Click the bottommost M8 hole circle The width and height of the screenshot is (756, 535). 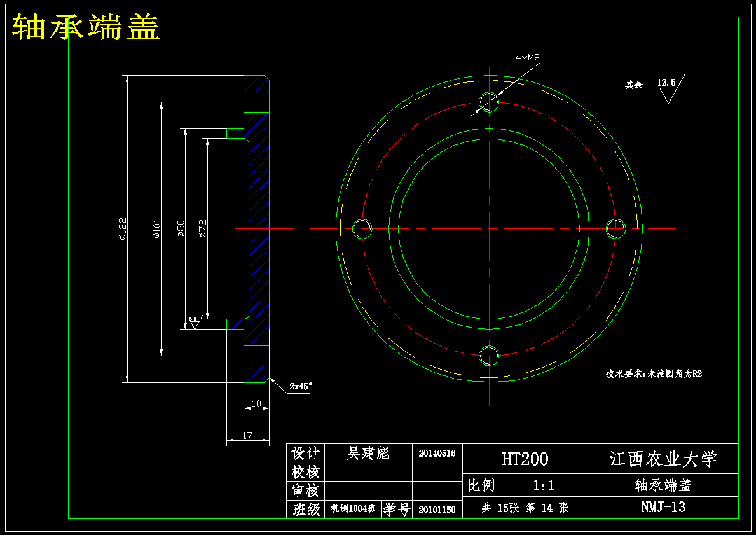pyautogui.click(x=489, y=356)
